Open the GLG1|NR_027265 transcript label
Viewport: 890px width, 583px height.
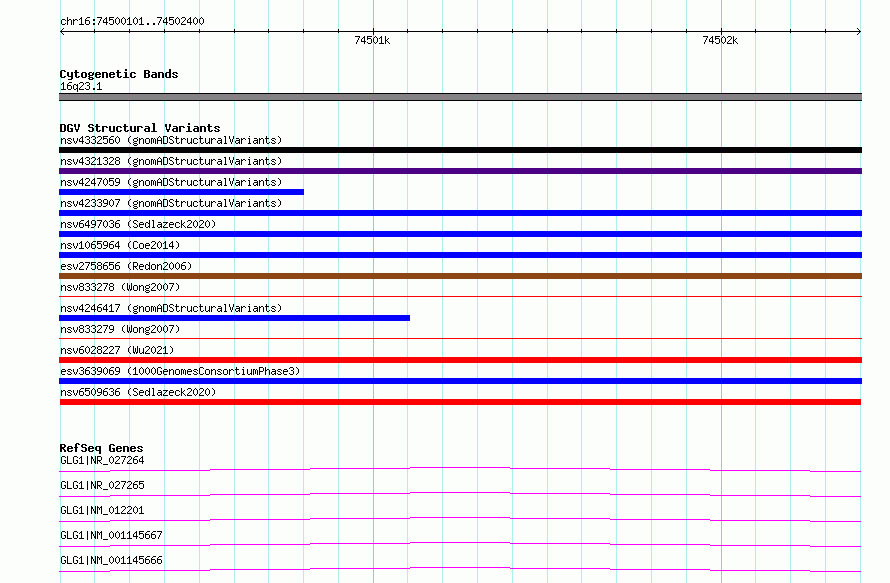click(102, 485)
